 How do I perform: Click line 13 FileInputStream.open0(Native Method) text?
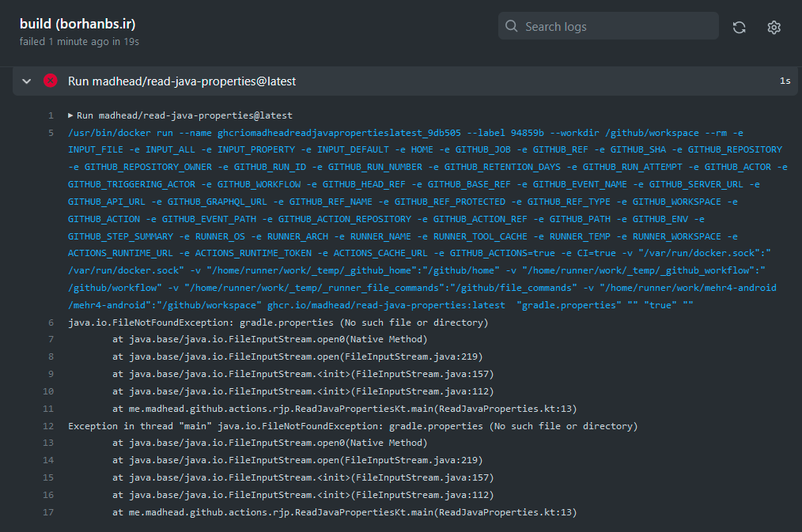click(x=270, y=443)
